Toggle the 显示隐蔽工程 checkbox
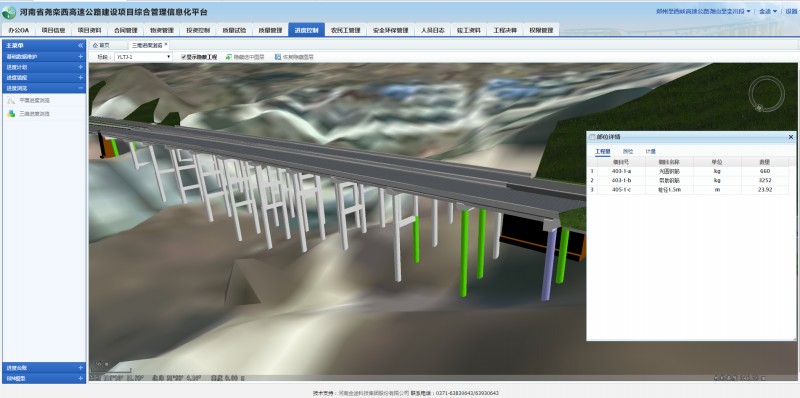This screenshot has height=398, width=800. 184,57
